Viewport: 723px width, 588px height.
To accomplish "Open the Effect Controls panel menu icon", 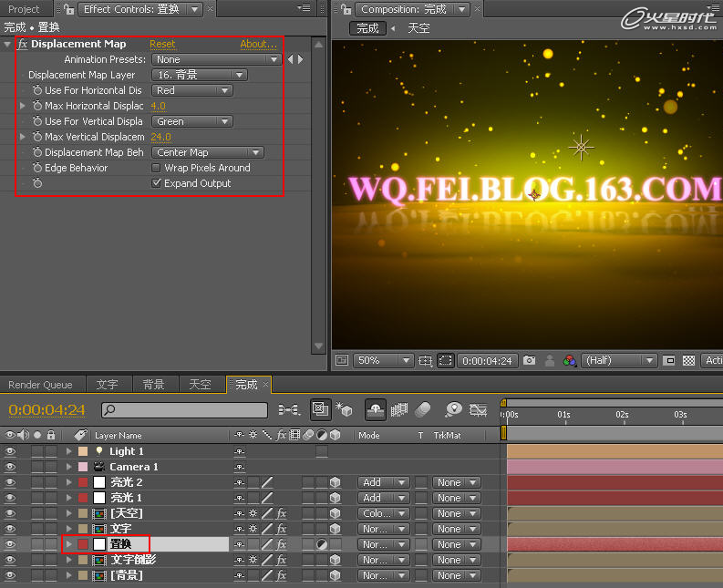I will [x=304, y=8].
